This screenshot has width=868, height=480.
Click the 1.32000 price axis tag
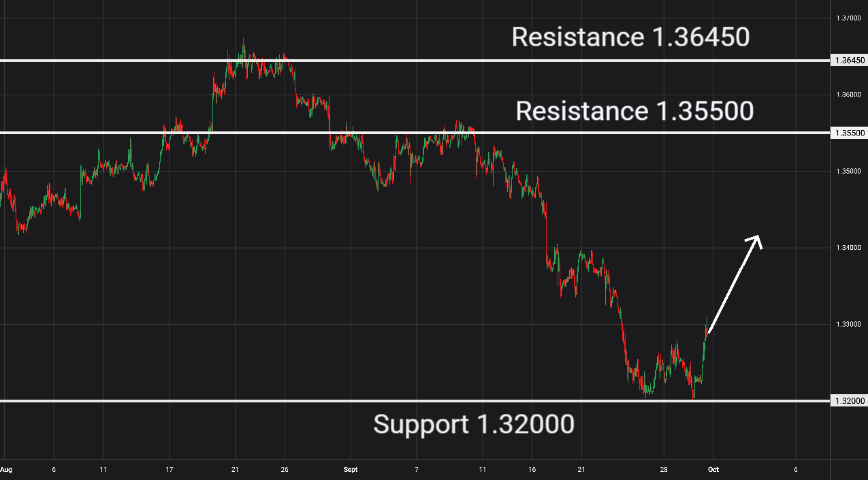point(848,401)
